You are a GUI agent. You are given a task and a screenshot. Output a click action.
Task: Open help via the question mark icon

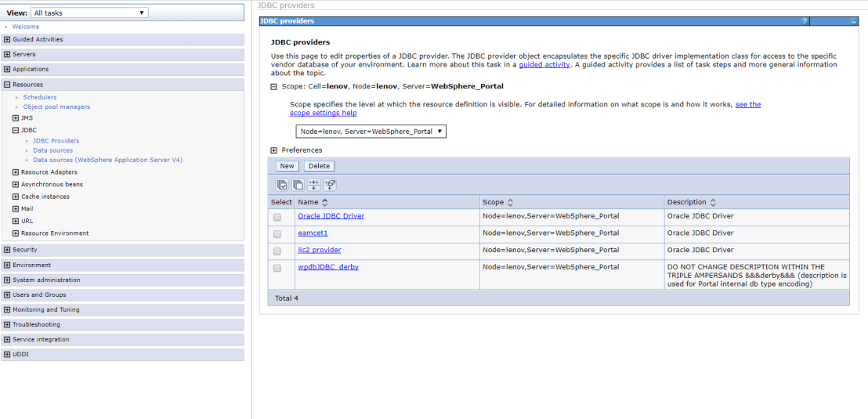point(805,21)
